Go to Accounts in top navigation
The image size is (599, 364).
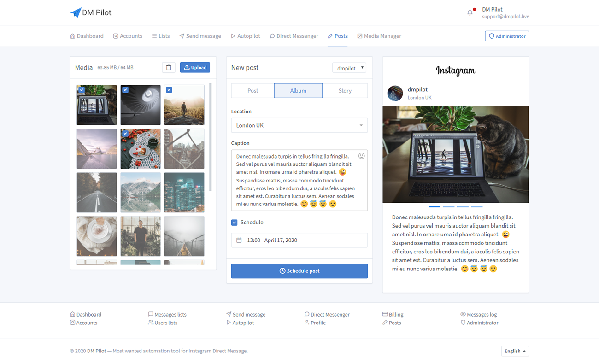click(128, 36)
